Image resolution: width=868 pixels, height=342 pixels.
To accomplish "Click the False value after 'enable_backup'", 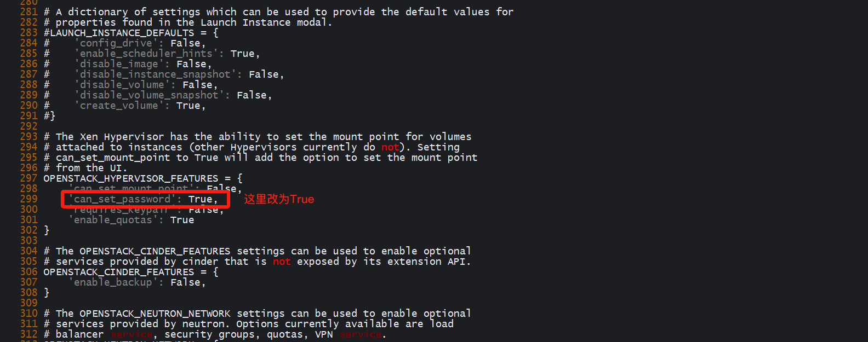I will point(185,282).
